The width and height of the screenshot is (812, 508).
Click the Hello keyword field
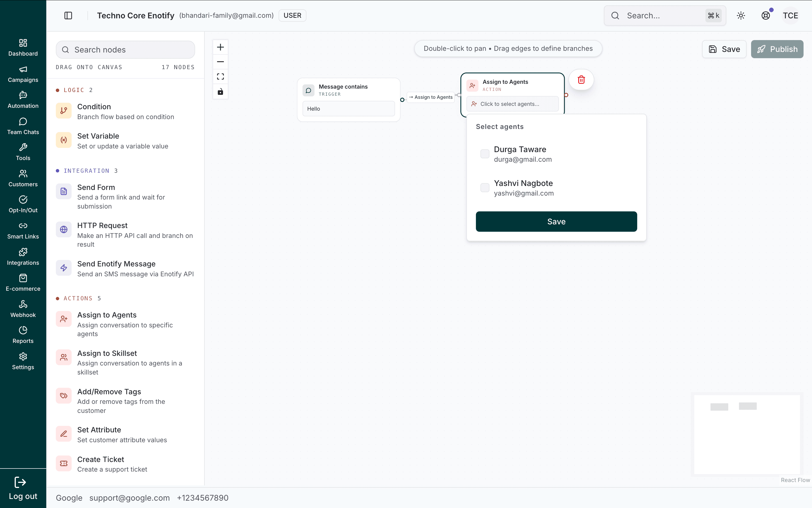point(348,109)
